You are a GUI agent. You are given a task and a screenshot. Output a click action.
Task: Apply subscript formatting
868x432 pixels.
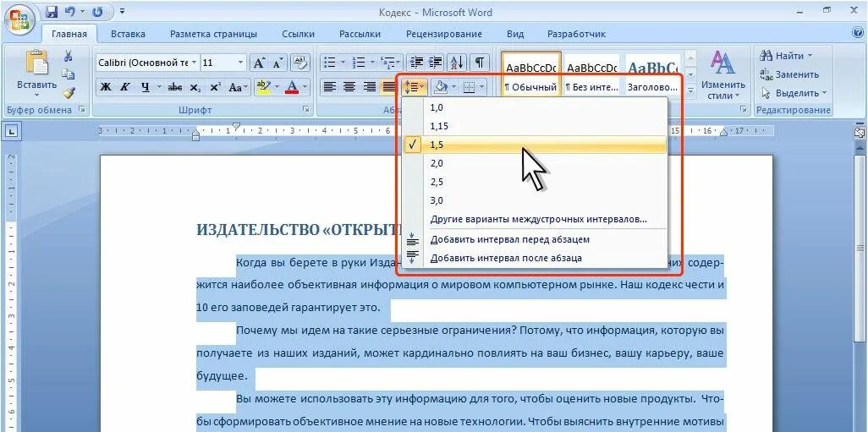(195, 87)
